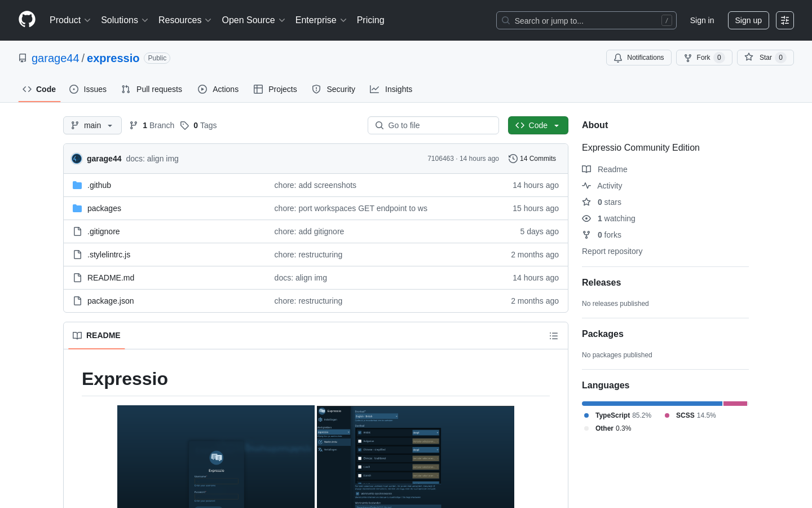
Task: Open commit 'chore: port workspaces GET endpoint to ws'
Action: coord(351,208)
